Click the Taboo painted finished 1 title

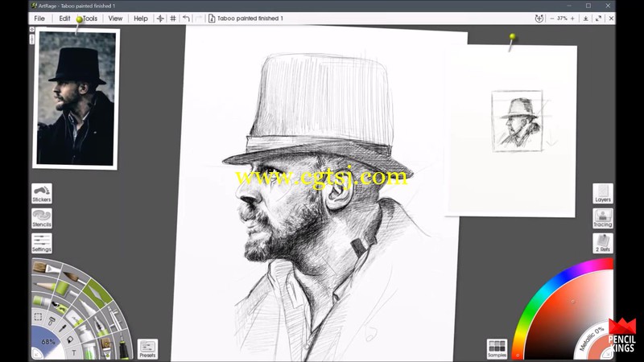tap(250, 19)
